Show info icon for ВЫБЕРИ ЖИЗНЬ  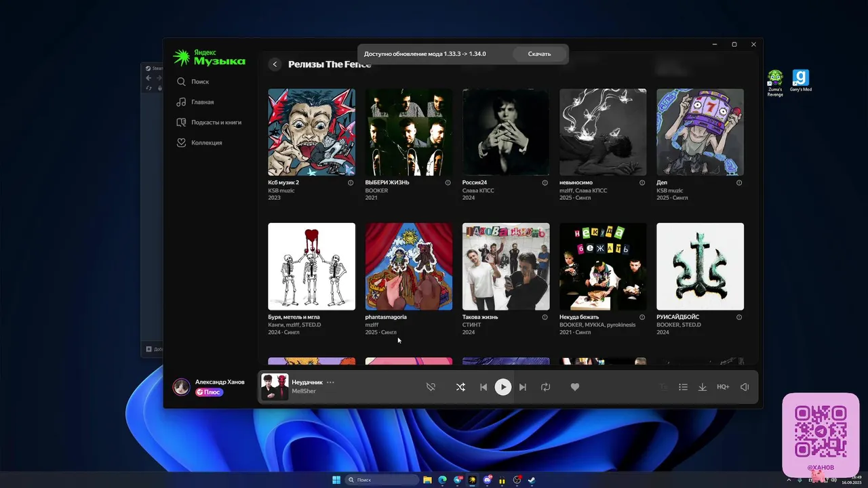click(x=448, y=182)
